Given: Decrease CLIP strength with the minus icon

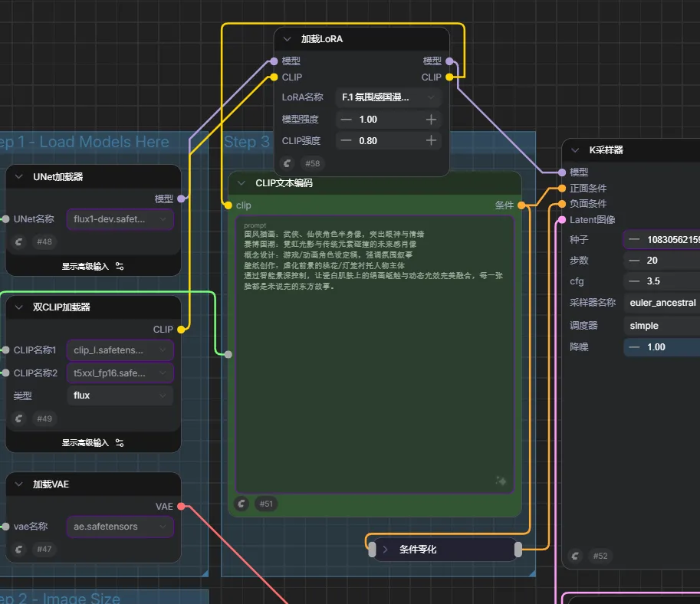Looking at the screenshot, I should click(x=346, y=140).
